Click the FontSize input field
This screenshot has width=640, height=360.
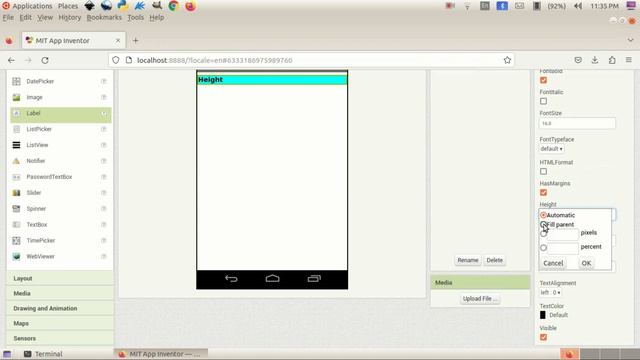(x=577, y=123)
